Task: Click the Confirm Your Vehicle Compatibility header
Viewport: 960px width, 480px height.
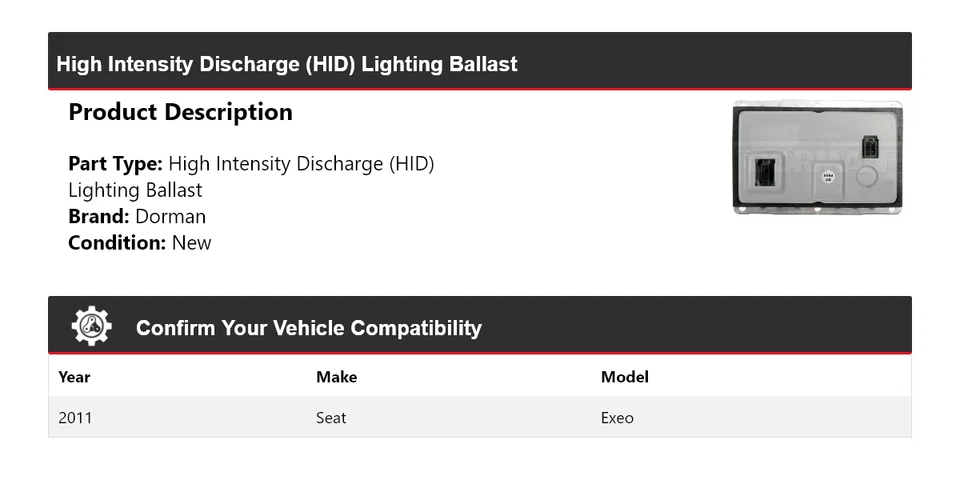Action: tap(309, 328)
